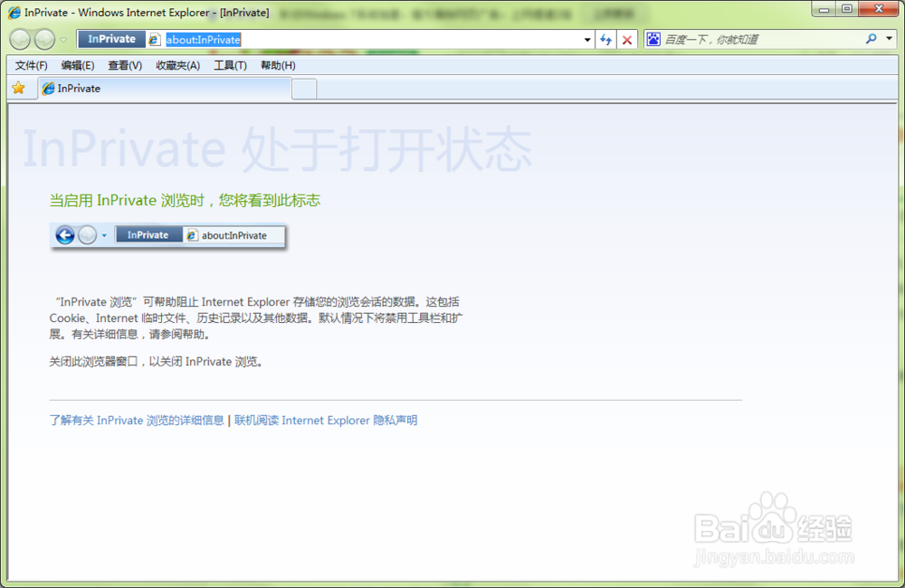Click the Favorites star icon
Image resolution: width=905 pixels, height=588 pixels.
(x=18, y=89)
